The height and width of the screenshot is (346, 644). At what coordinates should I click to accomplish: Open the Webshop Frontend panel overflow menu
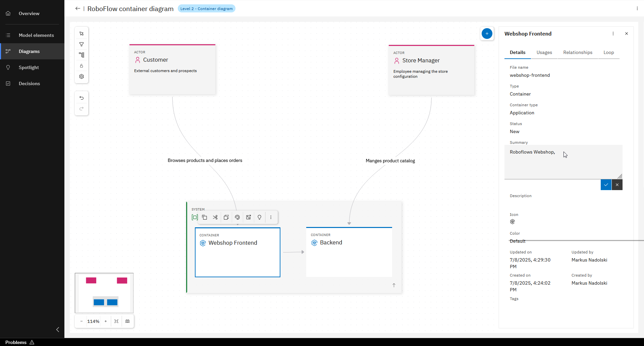tap(613, 34)
